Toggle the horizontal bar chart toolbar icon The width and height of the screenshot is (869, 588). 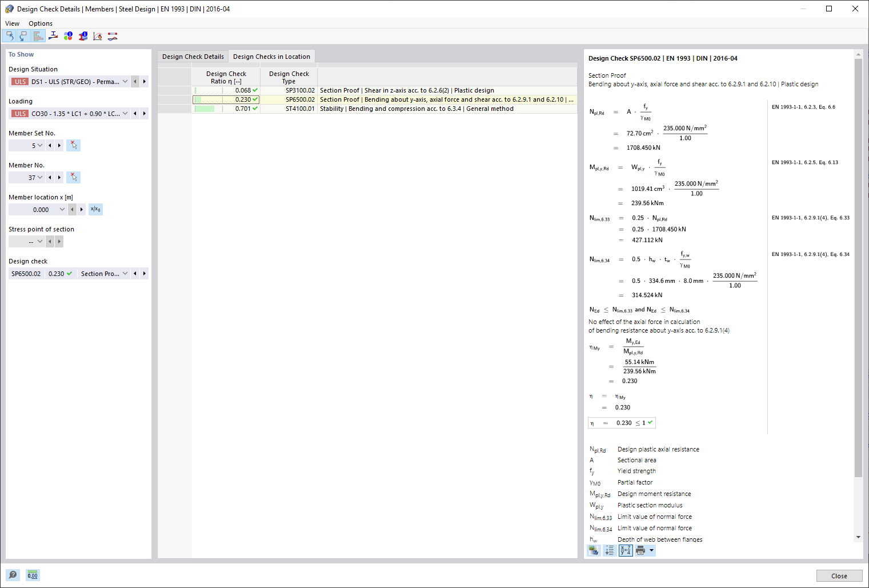click(x=38, y=36)
